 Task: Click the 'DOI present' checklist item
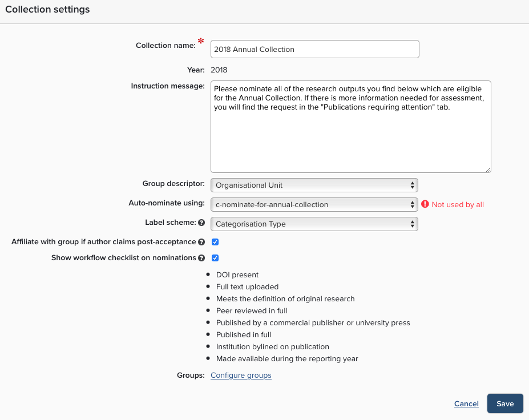(237, 274)
